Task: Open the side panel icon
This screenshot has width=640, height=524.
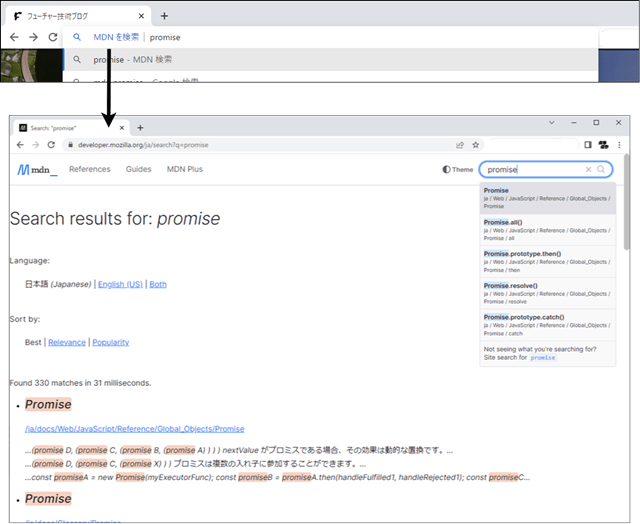Action: (x=588, y=145)
